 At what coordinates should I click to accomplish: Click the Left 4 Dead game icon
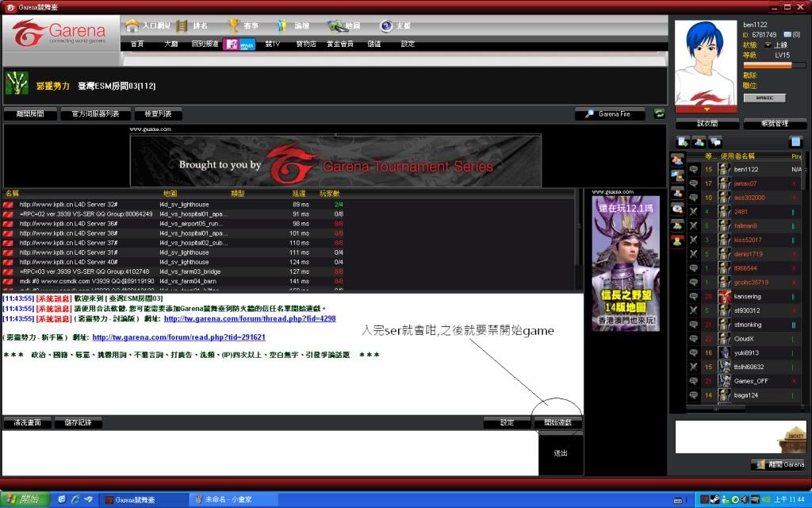(x=17, y=83)
